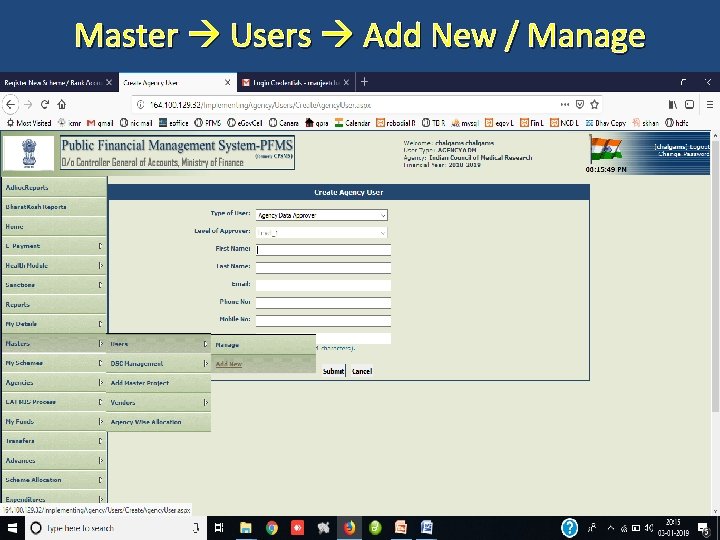Open Vendors submenu item
The width and height of the screenshot is (720, 540).
[x=159, y=402]
